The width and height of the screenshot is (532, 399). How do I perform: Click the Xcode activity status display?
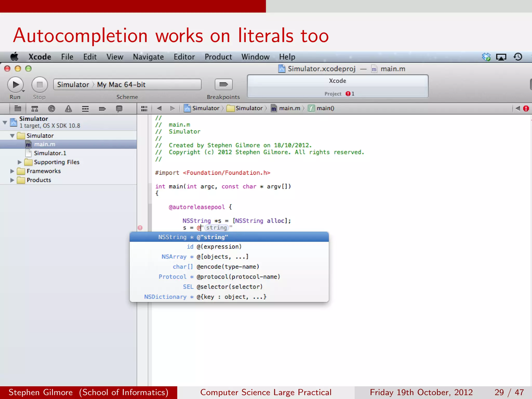pyautogui.click(x=337, y=87)
